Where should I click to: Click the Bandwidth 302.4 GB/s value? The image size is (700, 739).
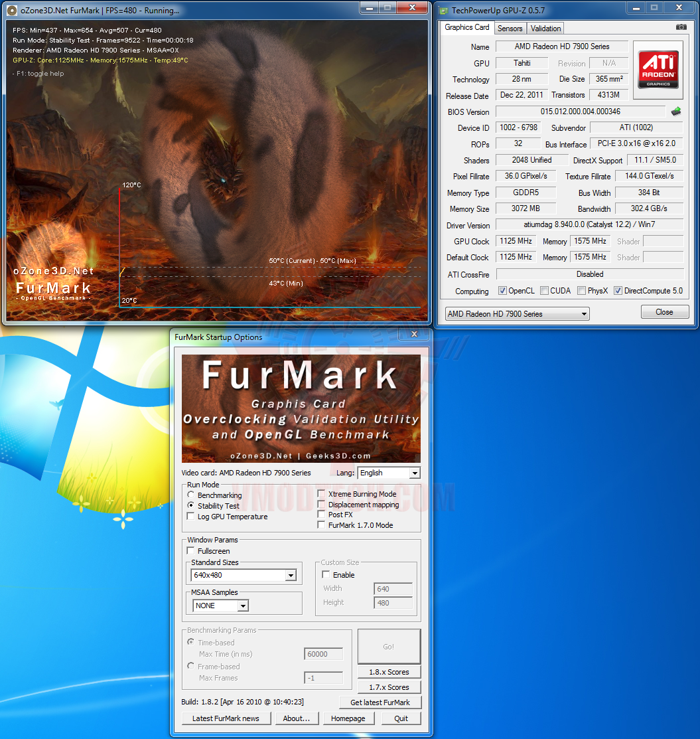tap(649, 208)
